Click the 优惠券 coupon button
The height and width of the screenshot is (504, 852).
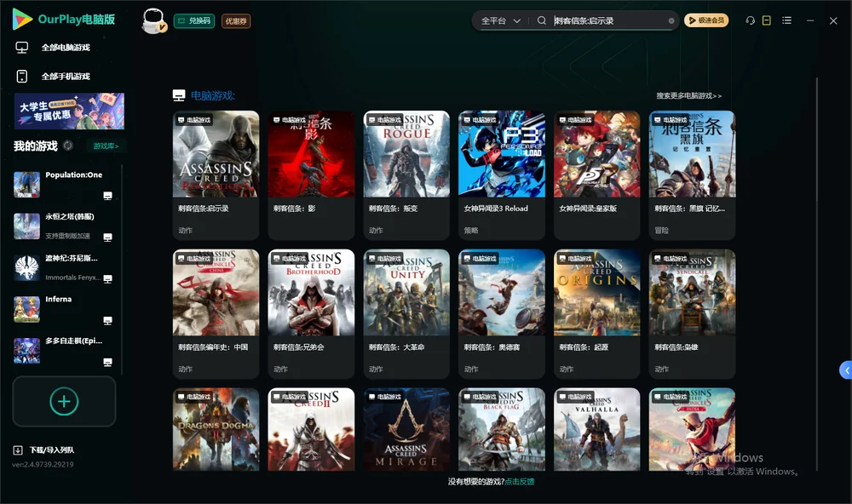[x=236, y=20]
